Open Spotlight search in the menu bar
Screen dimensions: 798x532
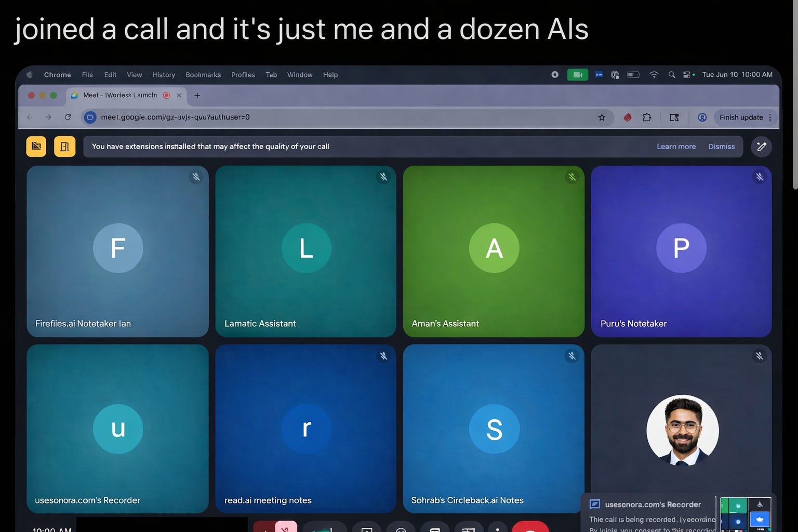[x=672, y=75]
